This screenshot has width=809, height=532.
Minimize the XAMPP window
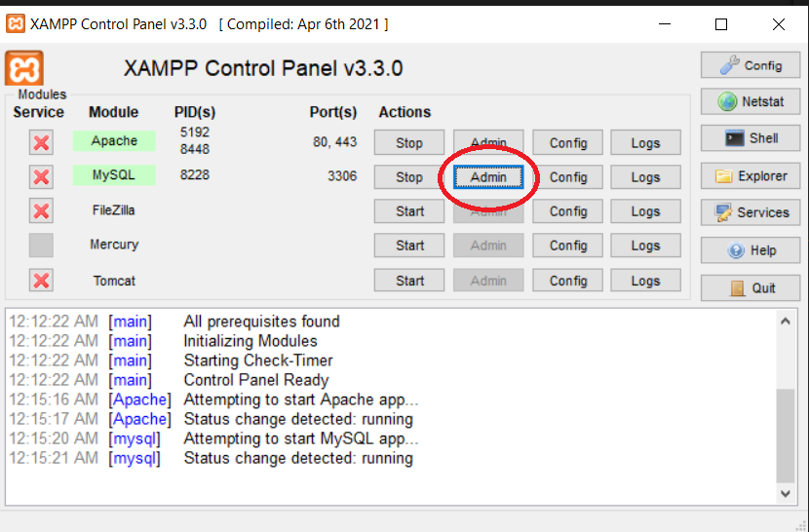tap(665, 23)
